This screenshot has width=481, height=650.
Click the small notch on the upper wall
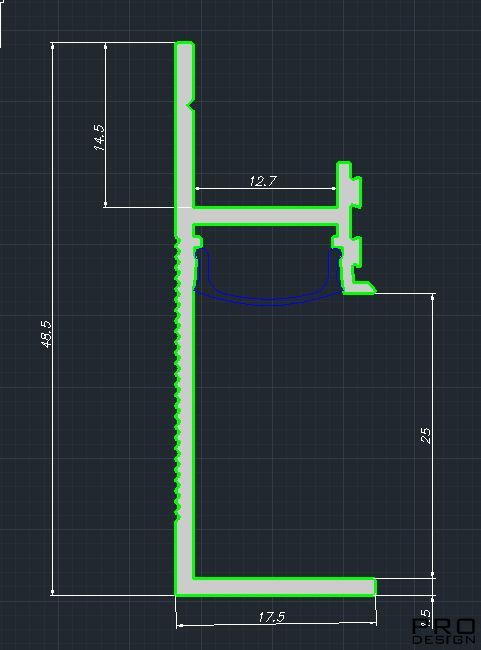[x=191, y=104]
